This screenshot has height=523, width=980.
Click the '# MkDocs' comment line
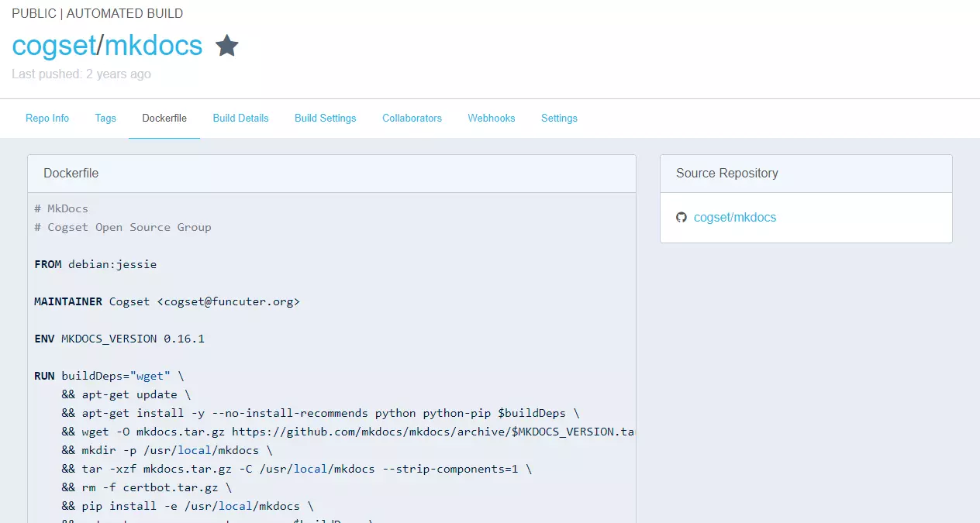pos(61,208)
